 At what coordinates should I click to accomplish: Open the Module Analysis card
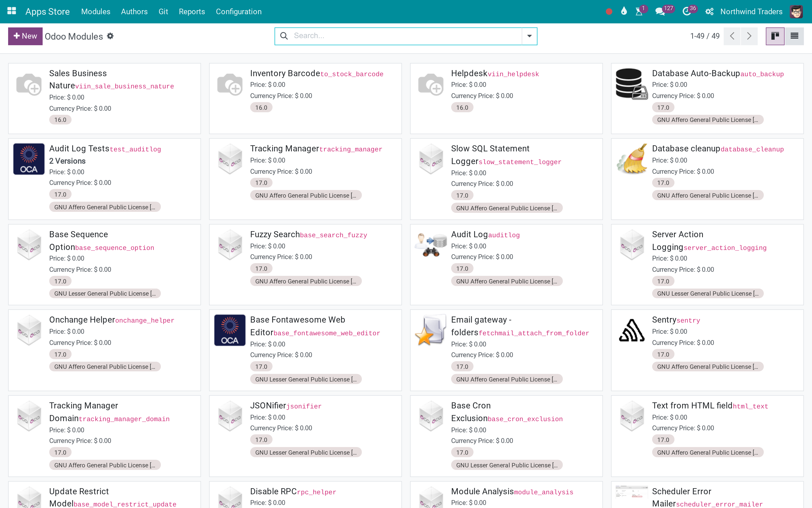coord(506,495)
